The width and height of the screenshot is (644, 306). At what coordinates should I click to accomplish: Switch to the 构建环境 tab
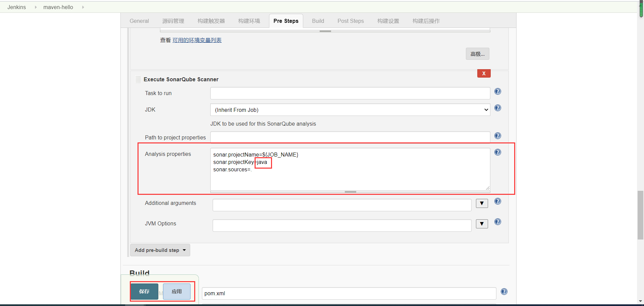249,21
